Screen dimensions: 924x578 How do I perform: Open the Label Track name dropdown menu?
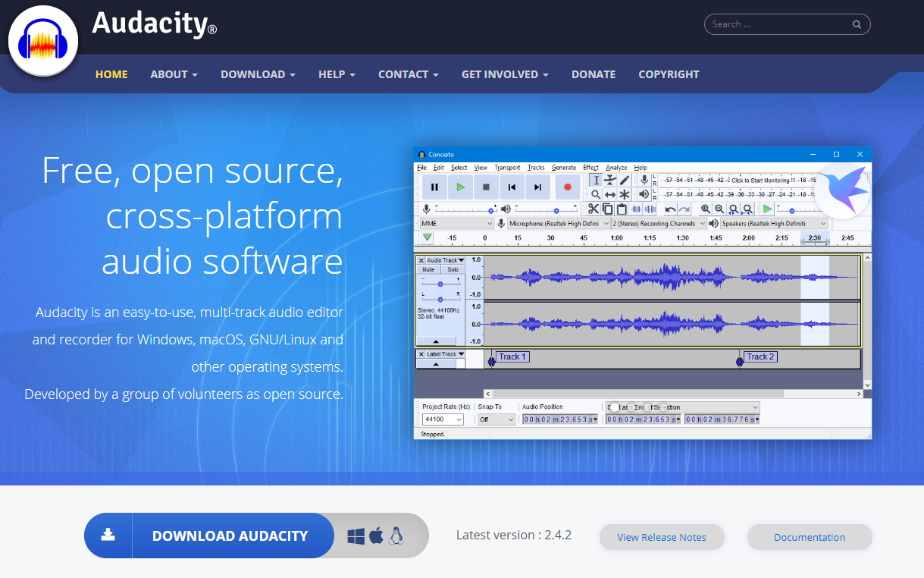click(445, 354)
